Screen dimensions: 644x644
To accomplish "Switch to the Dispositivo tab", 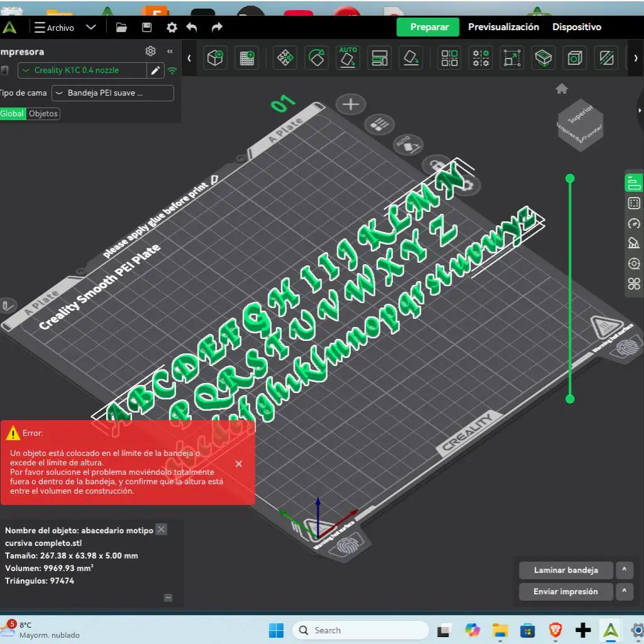I will click(x=577, y=27).
